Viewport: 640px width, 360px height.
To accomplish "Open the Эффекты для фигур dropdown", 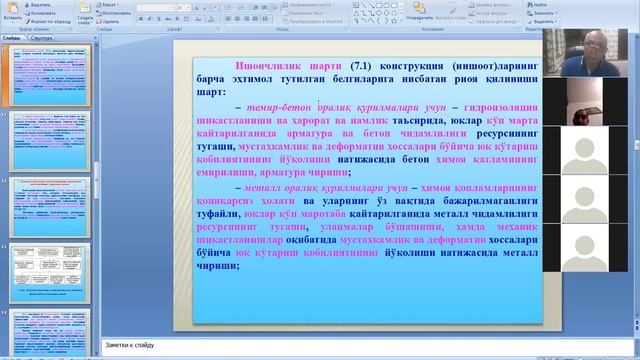I will pos(493,21).
